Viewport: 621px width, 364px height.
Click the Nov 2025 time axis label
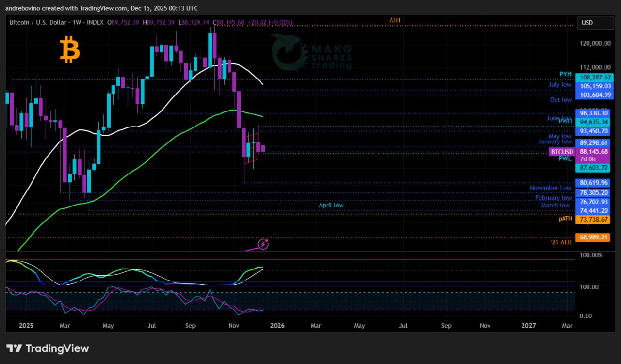pyautogui.click(x=234, y=326)
